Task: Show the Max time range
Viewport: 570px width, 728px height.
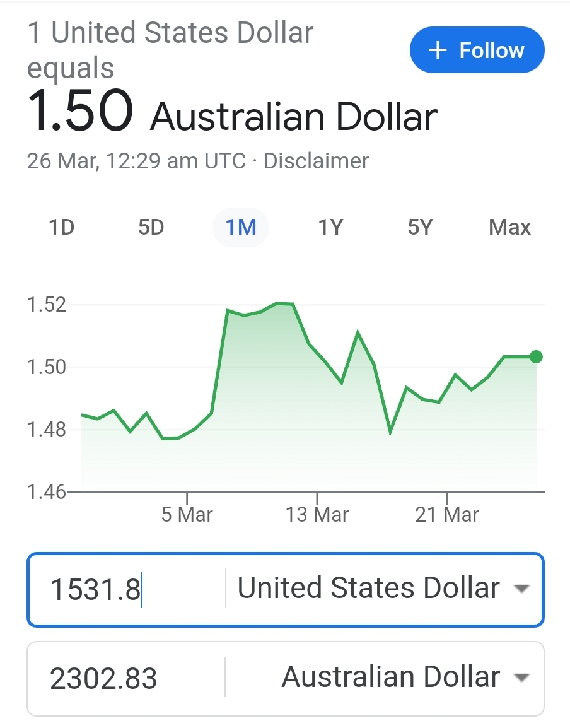Action: [509, 227]
